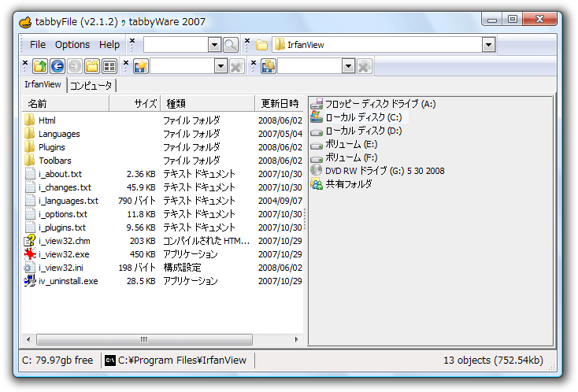Click the save folder set icon

(x=269, y=66)
